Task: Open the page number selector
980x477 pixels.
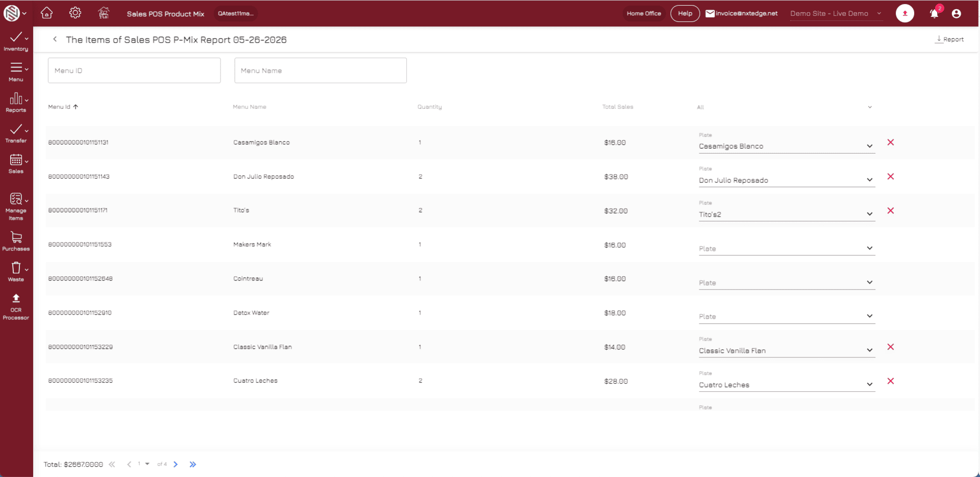Action: pyautogui.click(x=143, y=464)
